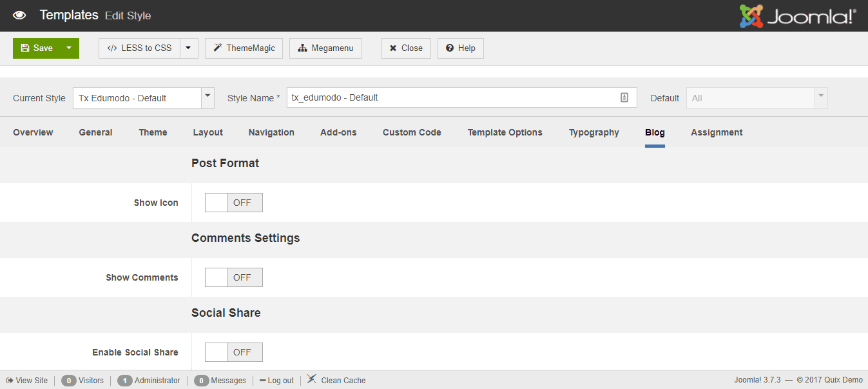Click the Save button

[37, 48]
